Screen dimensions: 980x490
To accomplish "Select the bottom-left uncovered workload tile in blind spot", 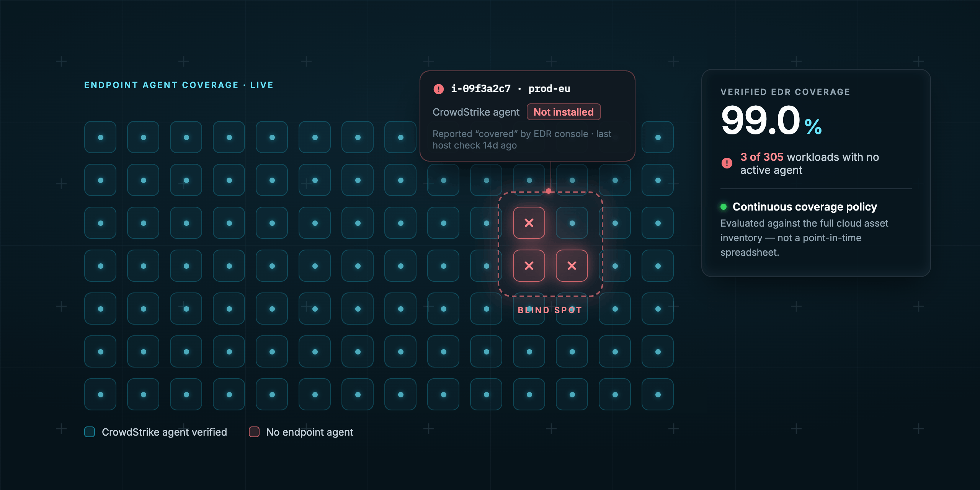I will tap(529, 266).
